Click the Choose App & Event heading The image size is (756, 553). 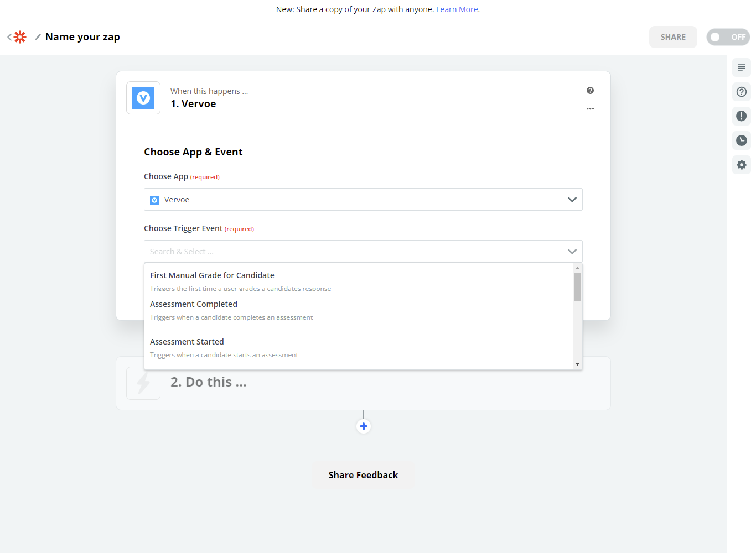click(x=193, y=152)
